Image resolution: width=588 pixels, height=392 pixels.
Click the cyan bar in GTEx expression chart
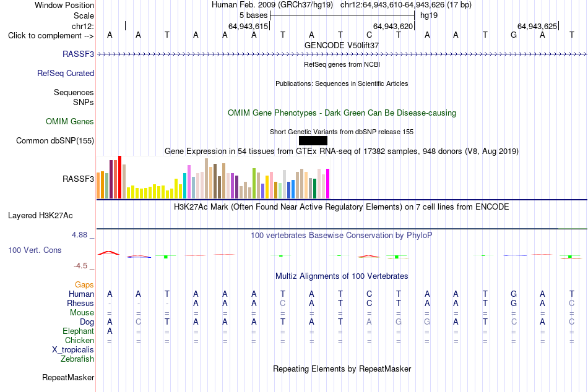[184, 185]
